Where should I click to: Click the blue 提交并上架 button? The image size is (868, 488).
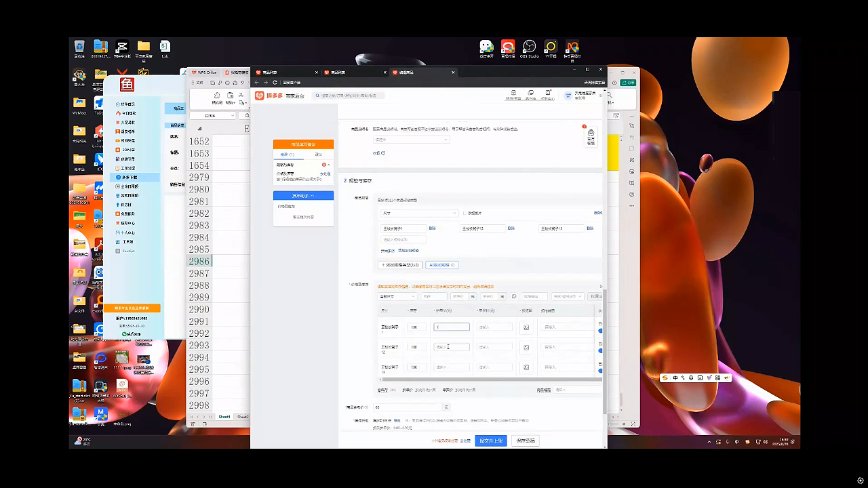coord(491,441)
